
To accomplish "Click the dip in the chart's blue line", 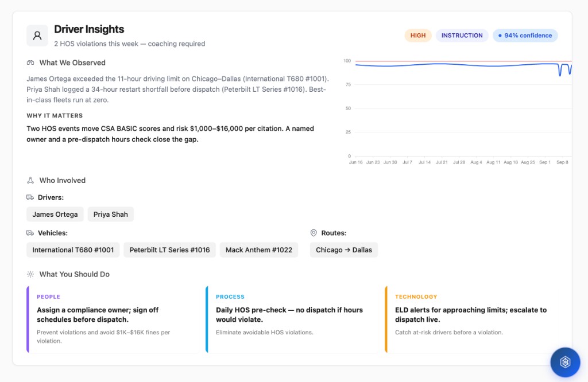I will tap(560, 71).
